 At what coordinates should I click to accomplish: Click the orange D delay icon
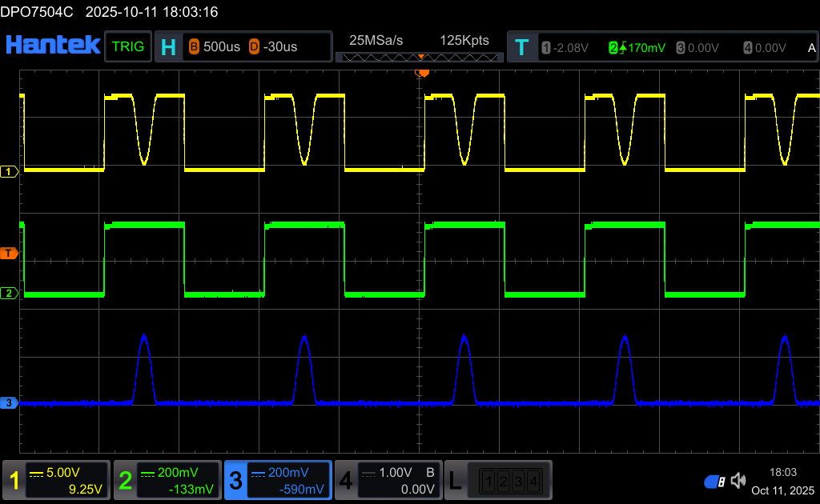pyautogui.click(x=254, y=47)
